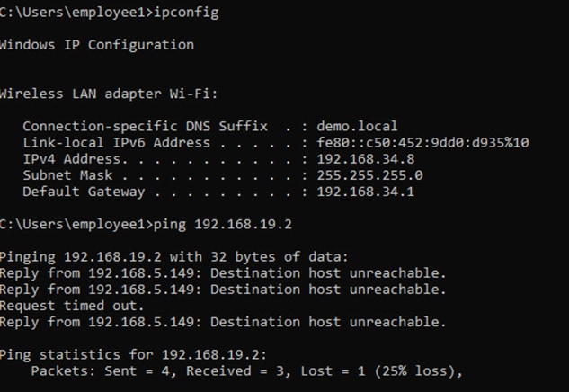The width and height of the screenshot is (569, 392).
Task: Click the Windows IP Configuration heading
Action: 96,45
